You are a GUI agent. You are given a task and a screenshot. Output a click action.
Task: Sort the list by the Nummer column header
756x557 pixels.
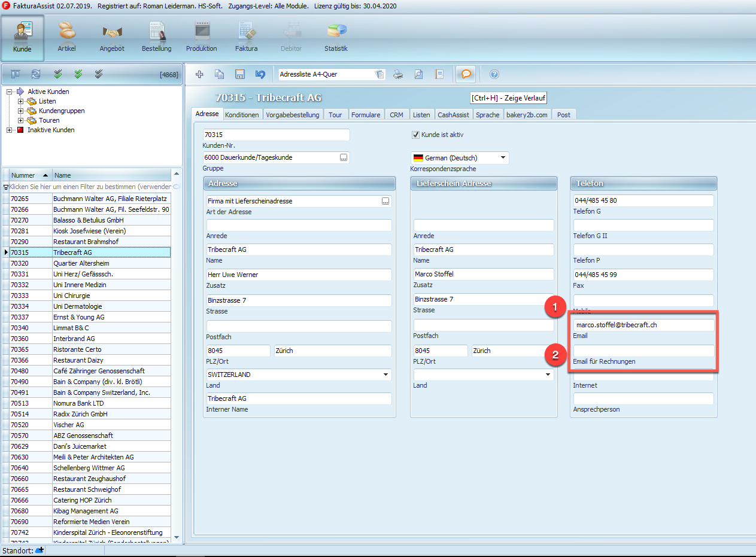[31, 175]
